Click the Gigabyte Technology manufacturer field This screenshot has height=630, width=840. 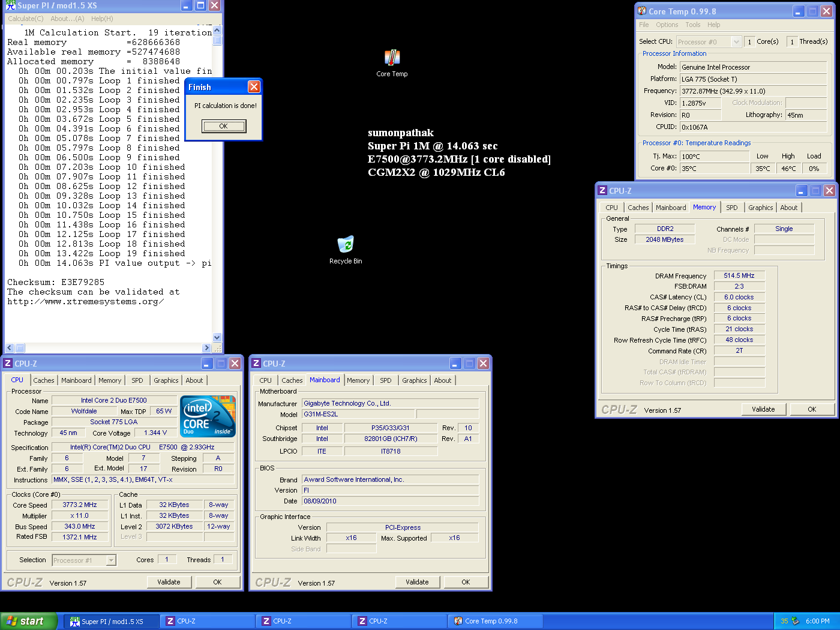coord(391,403)
